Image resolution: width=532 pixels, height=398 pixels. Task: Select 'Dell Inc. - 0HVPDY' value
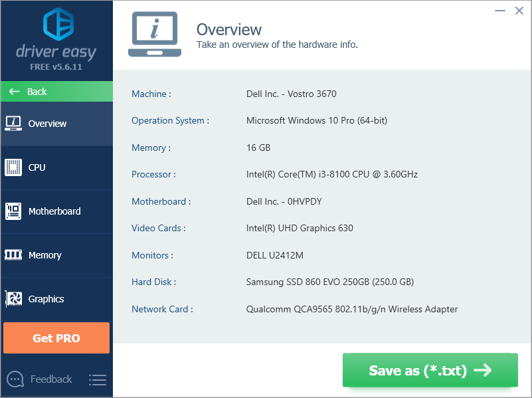point(284,201)
